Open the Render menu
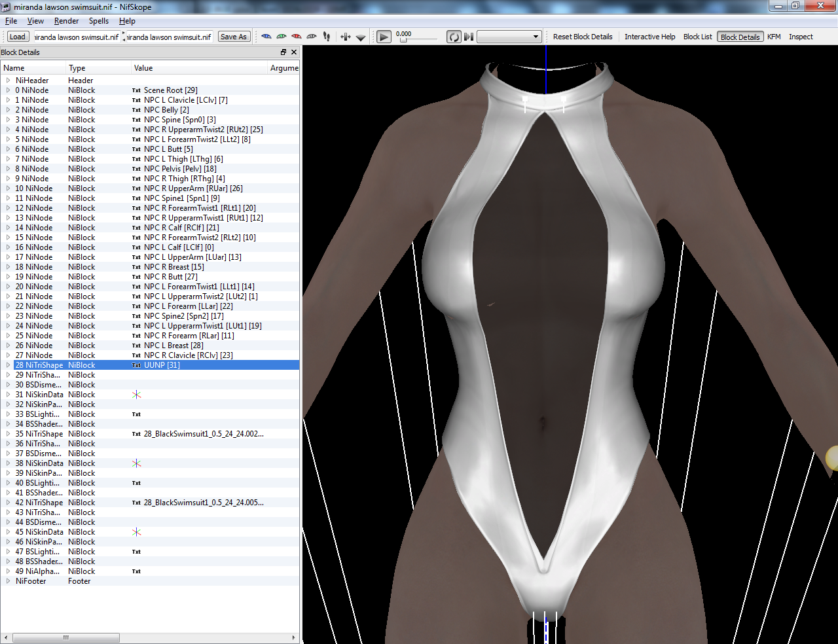 coord(66,21)
